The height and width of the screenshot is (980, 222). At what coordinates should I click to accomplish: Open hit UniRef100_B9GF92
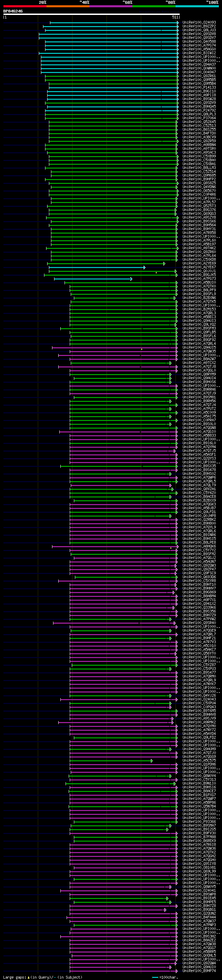[199, 340]
